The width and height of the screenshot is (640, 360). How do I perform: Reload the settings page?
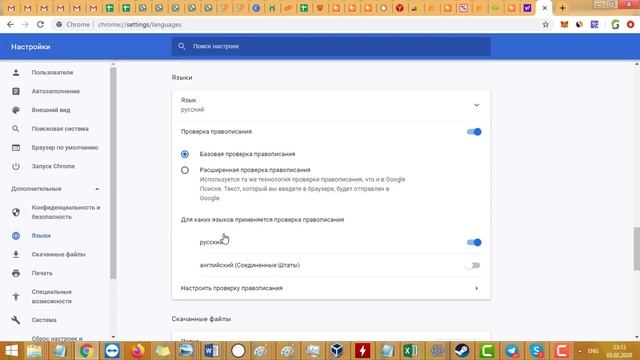(x=40, y=24)
